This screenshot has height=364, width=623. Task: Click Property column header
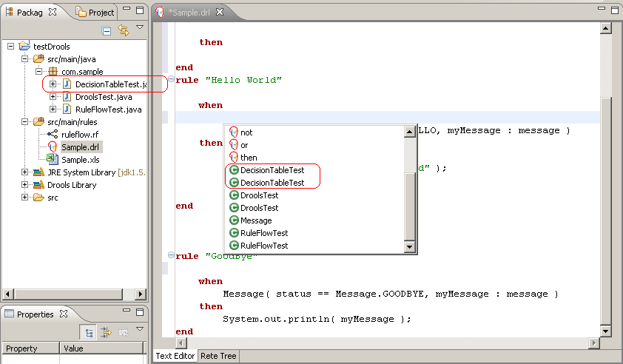(x=31, y=348)
